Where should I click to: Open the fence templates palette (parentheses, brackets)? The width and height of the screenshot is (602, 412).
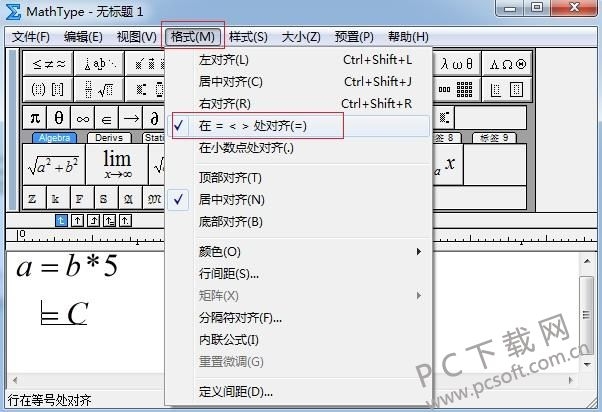[48, 89]
